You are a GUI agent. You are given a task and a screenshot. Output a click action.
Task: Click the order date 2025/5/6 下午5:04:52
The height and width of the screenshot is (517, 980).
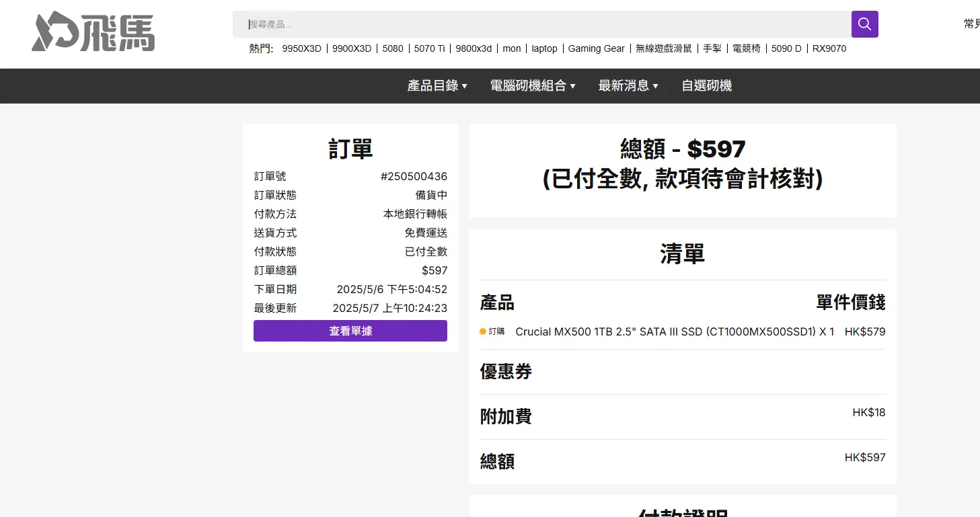[x=392, y=289]
